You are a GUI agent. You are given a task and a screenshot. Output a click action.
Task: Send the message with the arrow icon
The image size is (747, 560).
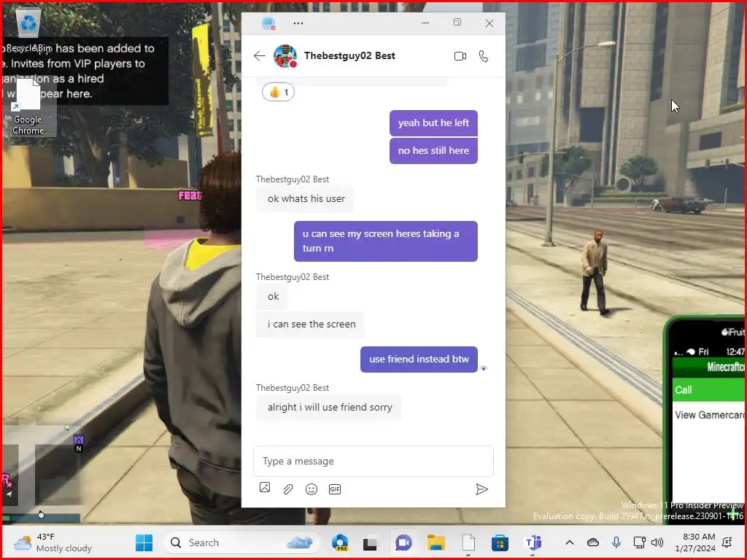[x=481, y=489]
